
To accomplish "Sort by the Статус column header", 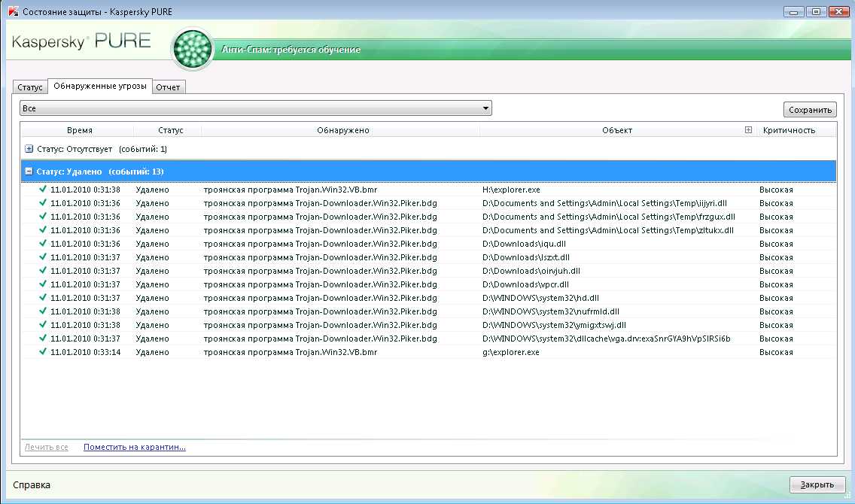I will 171,130.
